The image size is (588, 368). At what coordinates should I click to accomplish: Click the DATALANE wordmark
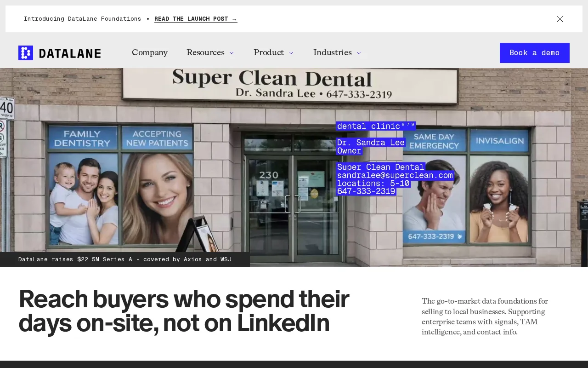click(70, 53)
